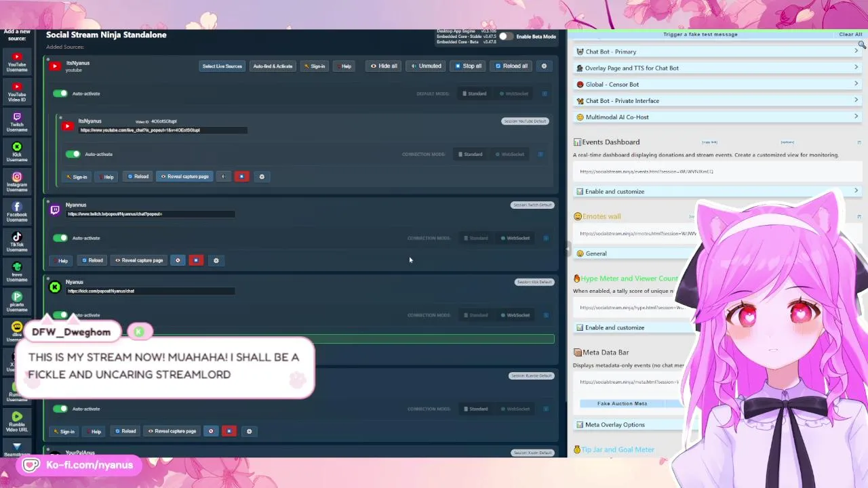868x488 pixels.
Task: Add a Kick Username source
Action: pyautogui.click(x=17, y=152)
